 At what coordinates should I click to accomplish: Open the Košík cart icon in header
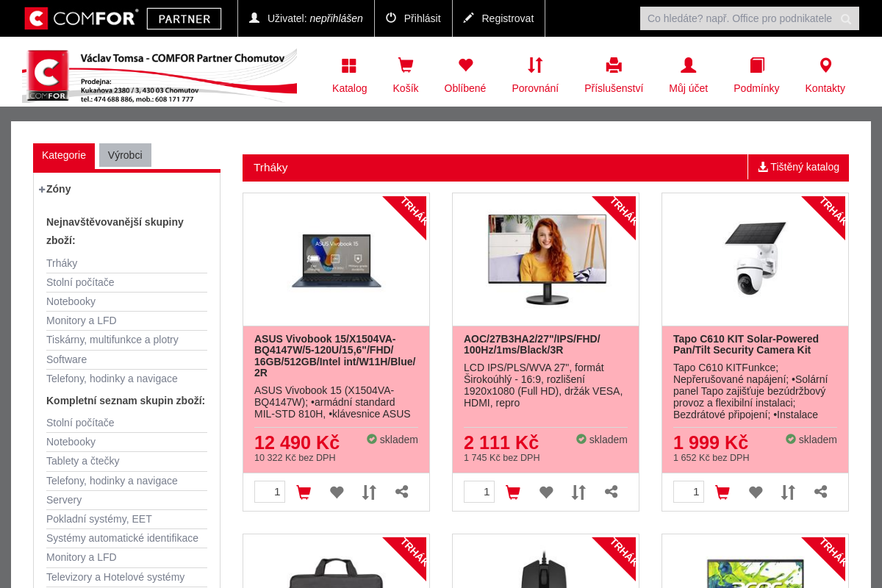pyautogui.click(x=405, y=65)
